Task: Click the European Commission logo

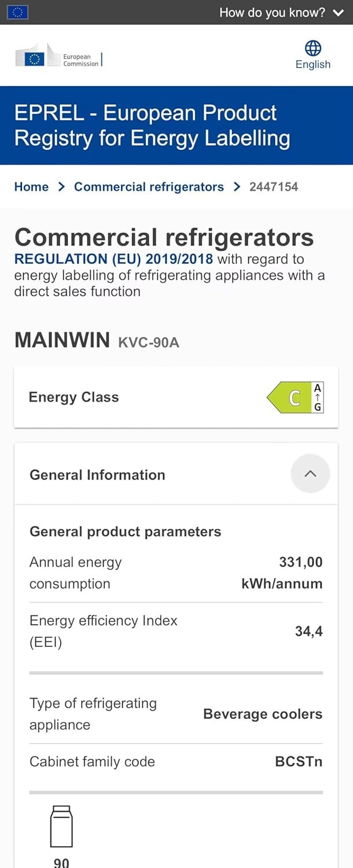Action: [58, 58]
